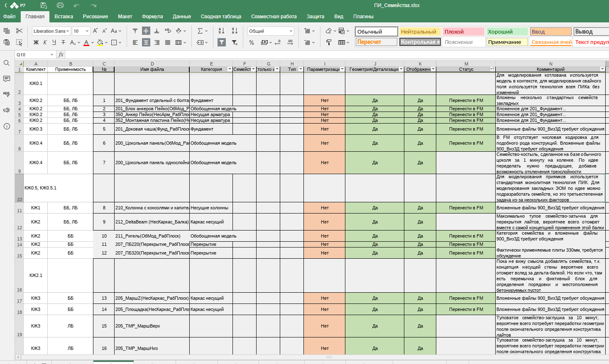Switch to the Вставка tab

tap(64, 17)
